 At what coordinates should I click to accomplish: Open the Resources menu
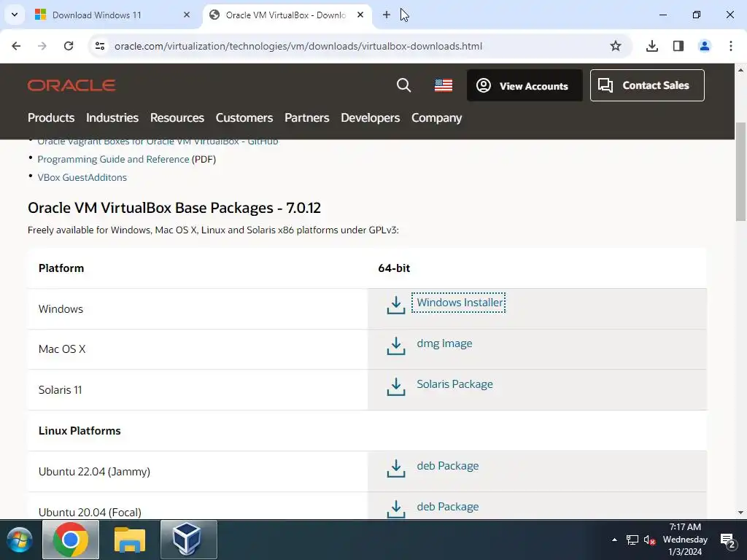177,117
